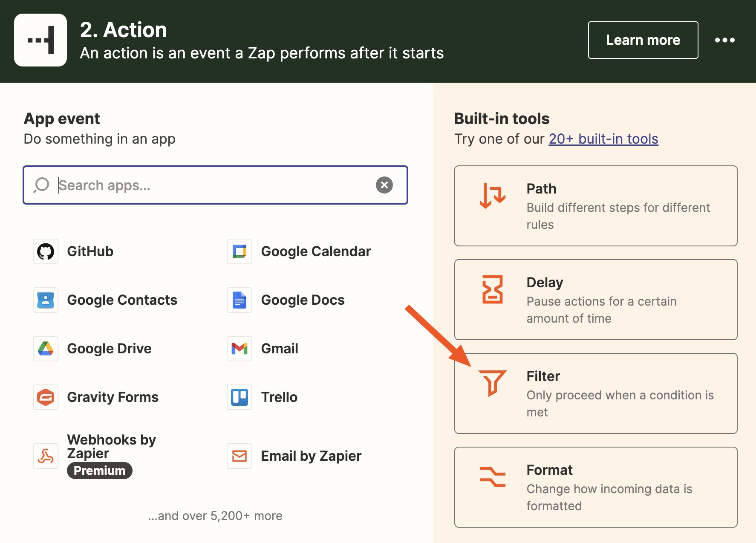756x543 pixels.
Task: Open the 20+ built-in tools link
Action: coord(603,139)
